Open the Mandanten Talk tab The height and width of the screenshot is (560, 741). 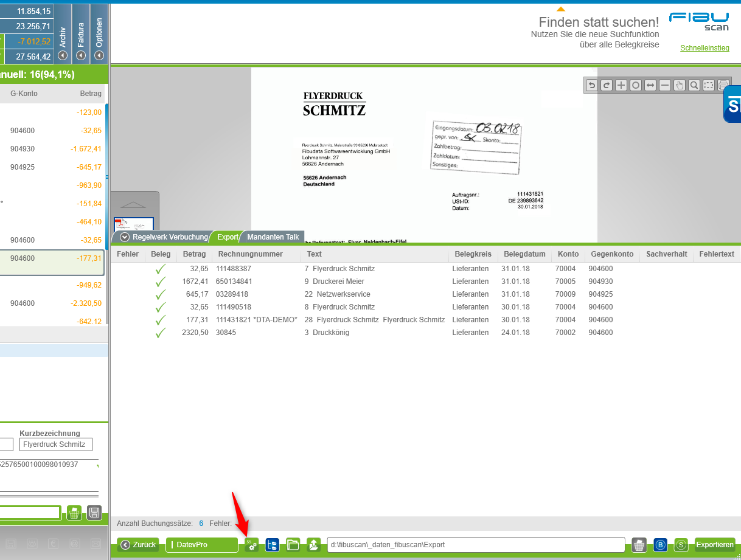tap(273, 237)
